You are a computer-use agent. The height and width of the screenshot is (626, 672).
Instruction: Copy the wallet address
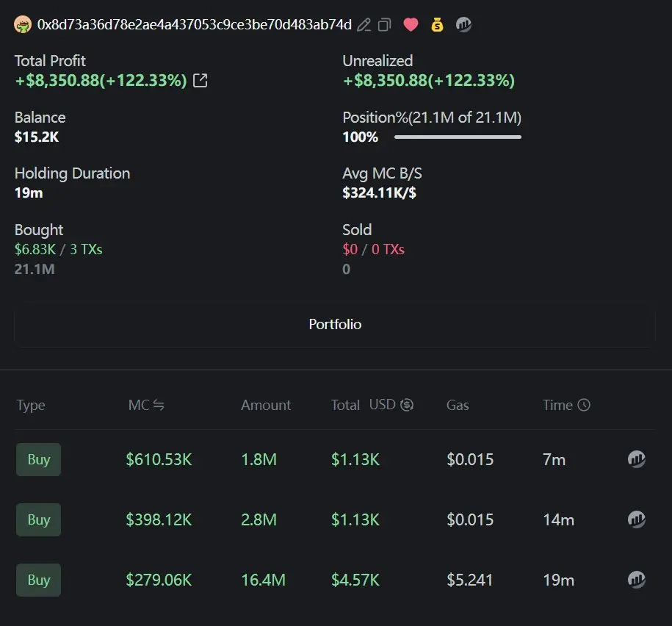pos(384,25)
